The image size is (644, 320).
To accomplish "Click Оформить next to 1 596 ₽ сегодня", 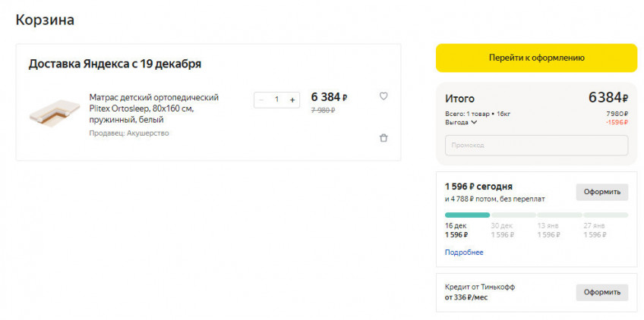I will pos(601,192).
